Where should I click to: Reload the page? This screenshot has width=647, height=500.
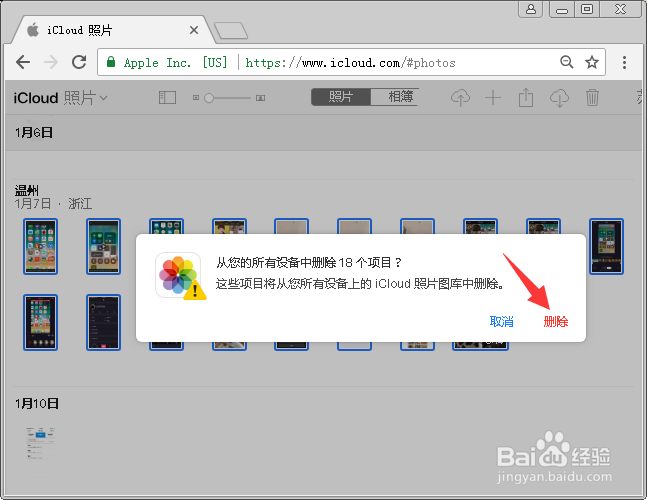pyautogui.click(x=79, y=62)
